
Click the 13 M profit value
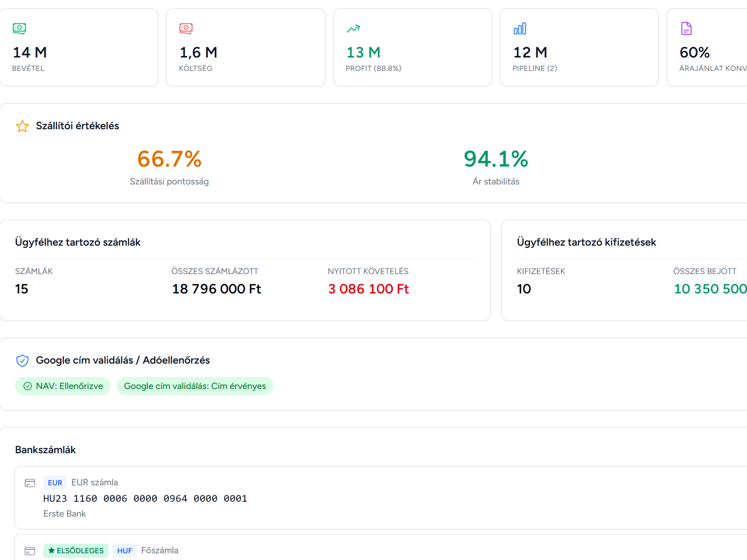363,52
